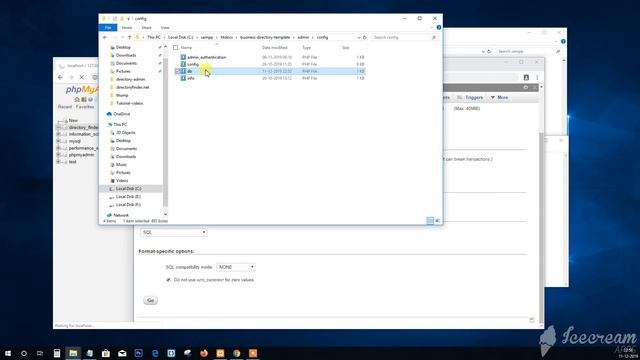Go up one folder level in Explorer
Image resolution: width=640 pixels, height=360 pixels.
(x=129, y=37)
